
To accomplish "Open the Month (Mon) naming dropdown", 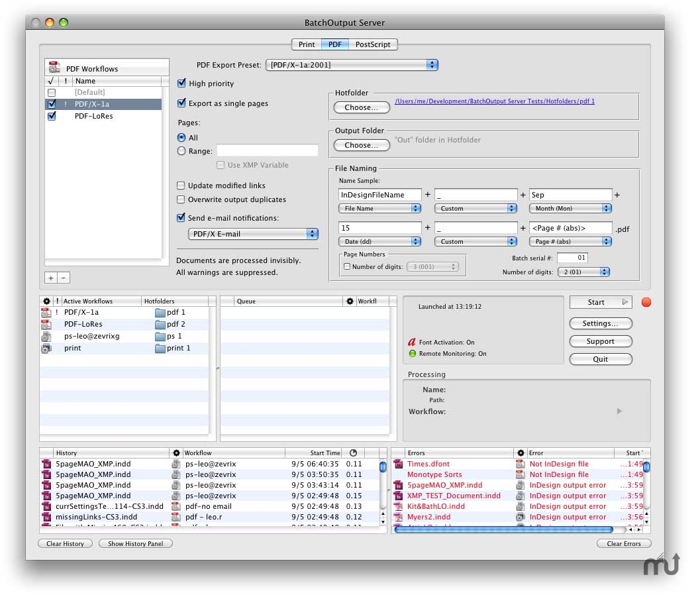I will pos(571,209).
